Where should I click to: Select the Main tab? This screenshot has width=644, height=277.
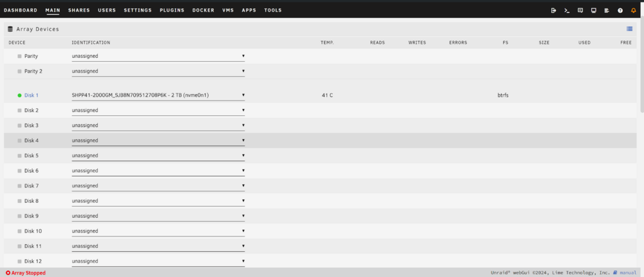53,10
